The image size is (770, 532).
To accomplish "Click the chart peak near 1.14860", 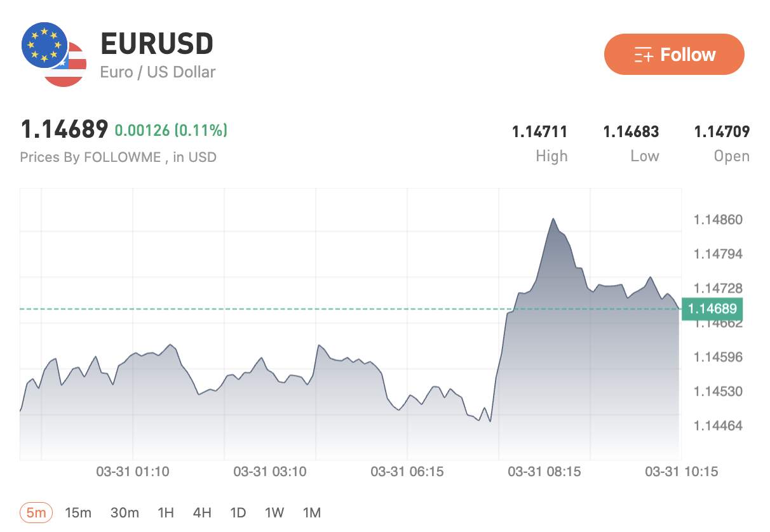I will (x=553, y=220).
